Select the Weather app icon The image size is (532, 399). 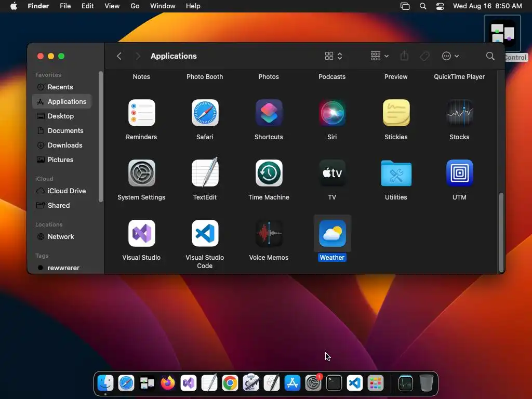[332, 233]
